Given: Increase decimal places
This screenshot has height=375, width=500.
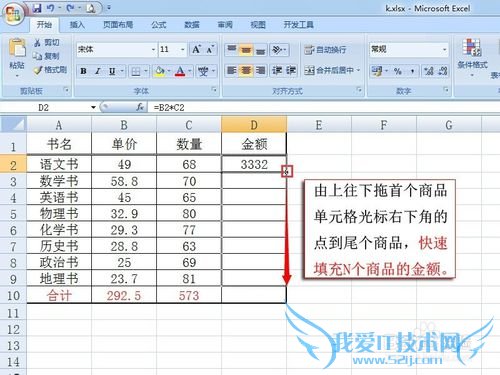Looking at the screenshot, I should coord(428,71).
